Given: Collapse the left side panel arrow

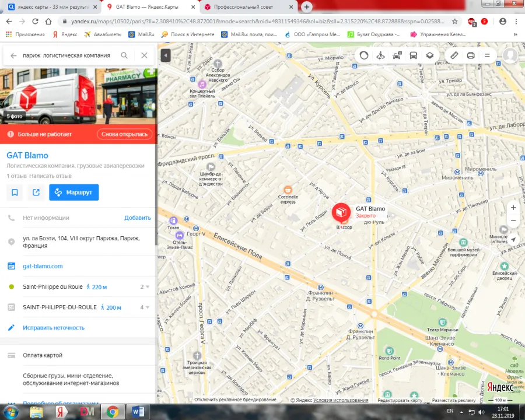Looking at the screenshot, I should click(x=166, y=55).
